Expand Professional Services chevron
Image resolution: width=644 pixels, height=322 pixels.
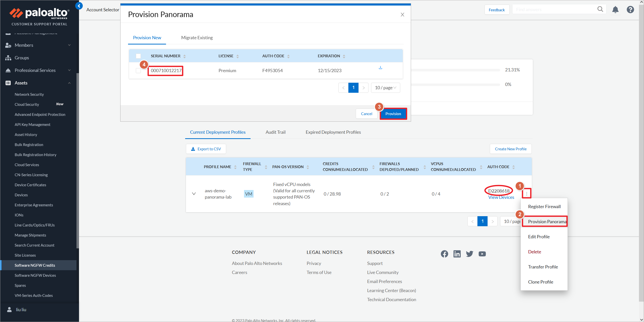(69, 70)
